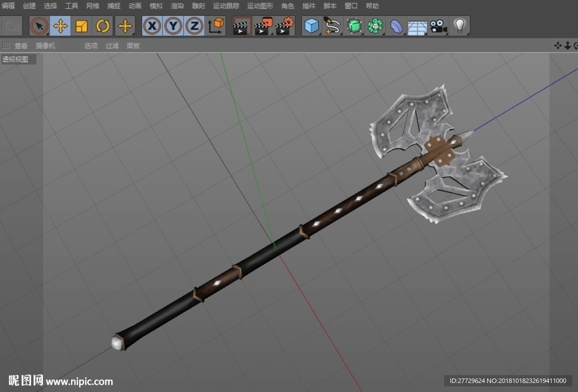The image size is (578, 392).
Task: Expand the camera objects menu
Action: coord(438,26)
